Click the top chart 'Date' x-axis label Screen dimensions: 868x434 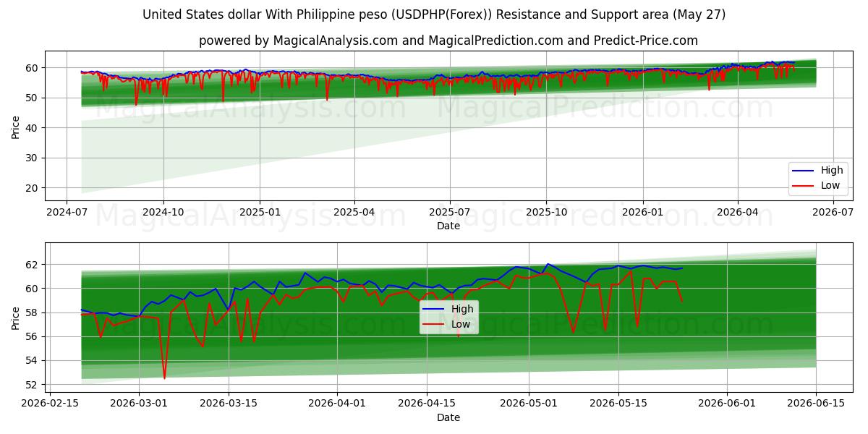tap(448, 226)
